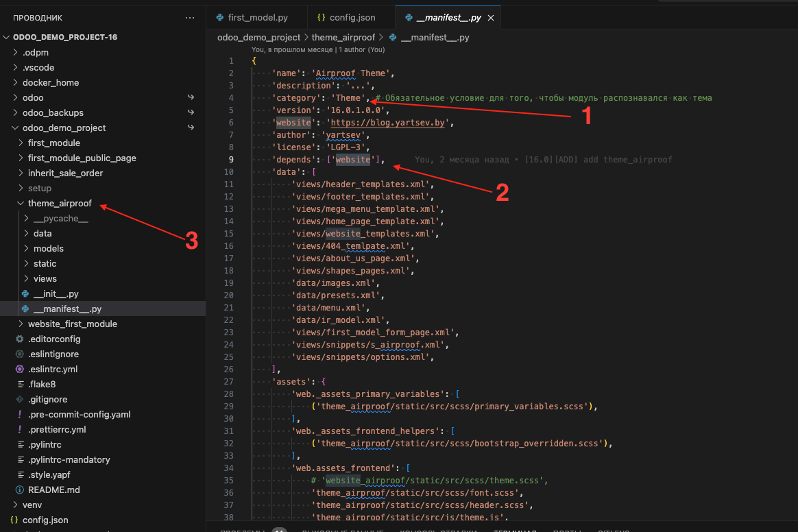
Task: Open the https://blog.yartsev.by link in code
Action: coord(388,123)
